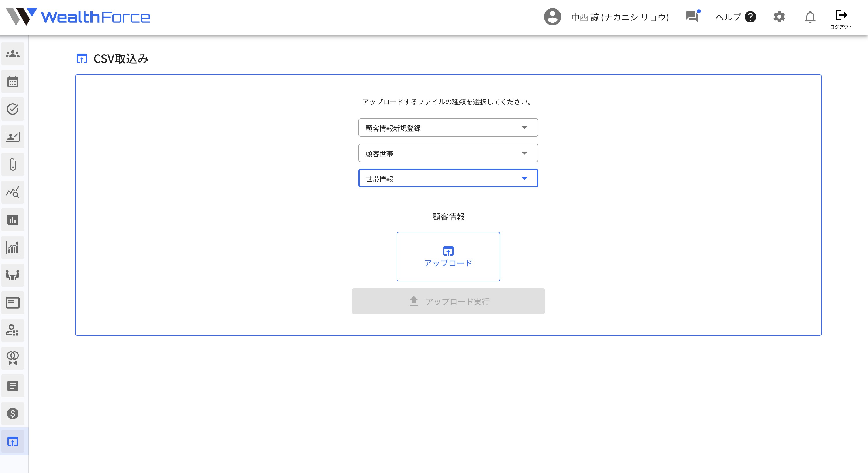The width and height of the screenshot is (868, 473).
Task: Open the 顧客情報新規登録 dropdown
Action: 448,127
